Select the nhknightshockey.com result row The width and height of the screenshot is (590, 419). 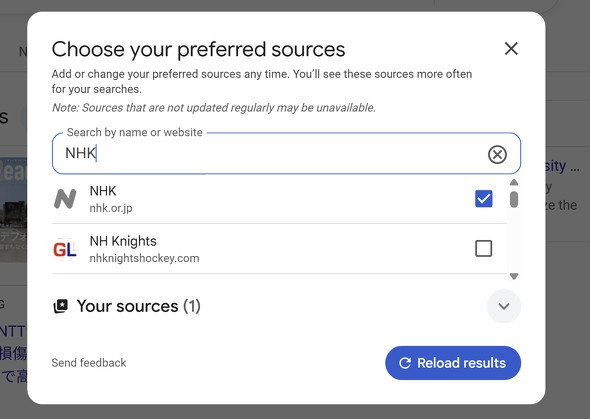pyautogui.click(x=279, y=249)
